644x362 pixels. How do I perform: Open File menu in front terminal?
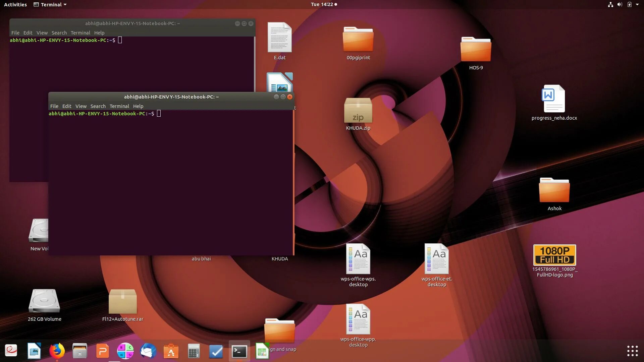pos(54,106)
